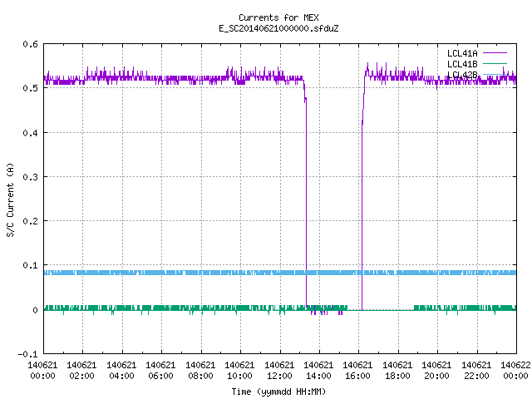Click the x-axis label "Time (yymmdd HH:MM)"
Screen dimensions: 532x399
(x=278, y=392)
